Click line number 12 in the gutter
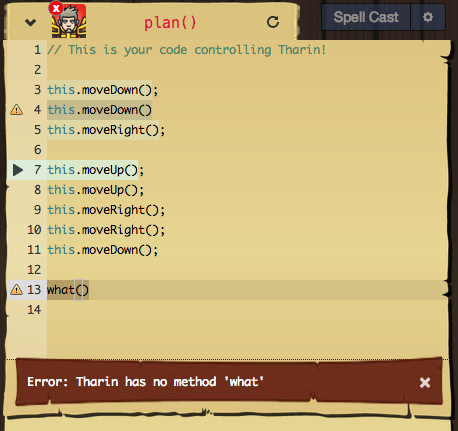Viewport: 458px width, 431px height. pyautogui.click(x=34, y=270)
